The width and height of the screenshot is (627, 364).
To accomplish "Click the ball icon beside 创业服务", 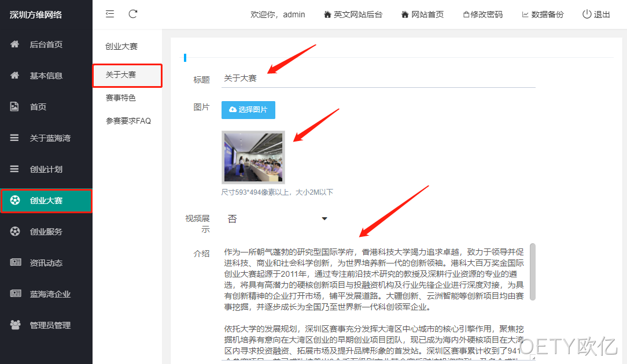I will pyautogui.click(x=15, y=231).
